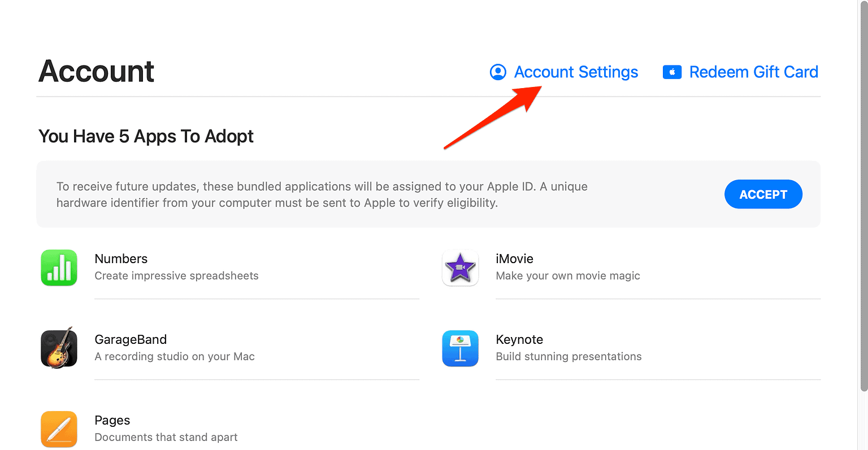Screen dimensions: 868x450
Task: Click the Numbers app icon
Action: pyautogui.click(x=59, y=268)
